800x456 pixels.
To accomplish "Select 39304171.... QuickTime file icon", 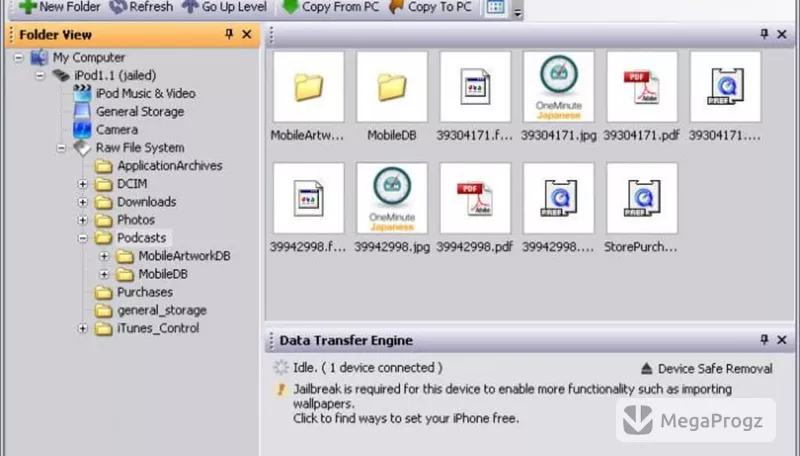I will click(725, 87).
